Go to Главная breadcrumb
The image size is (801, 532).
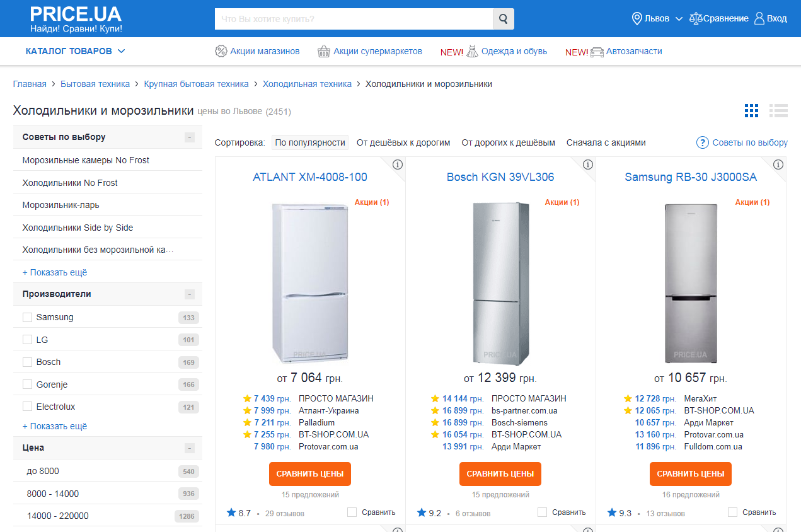(x=30, y=84)
